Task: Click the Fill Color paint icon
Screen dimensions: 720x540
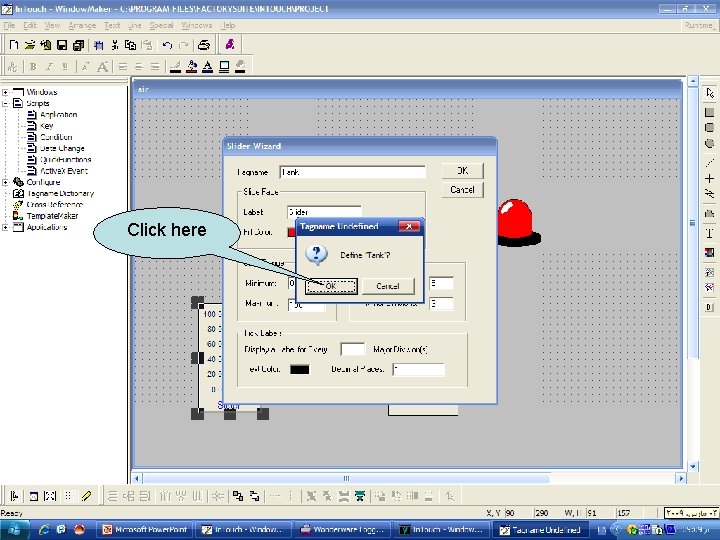Action: 191,67
